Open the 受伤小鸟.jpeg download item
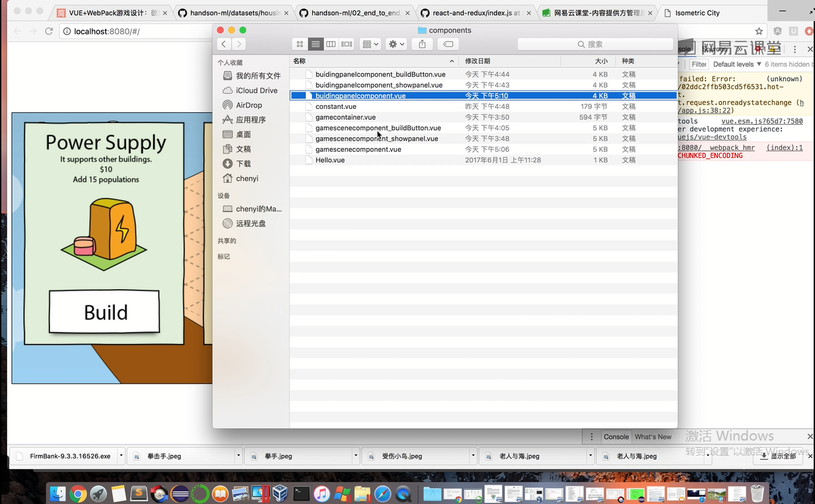Viewport: 815px width, 504px height. pos(415,456)
